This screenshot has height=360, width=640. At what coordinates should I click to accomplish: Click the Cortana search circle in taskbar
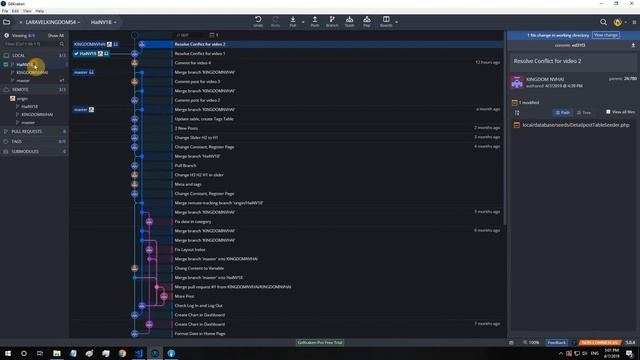(24, 353)
